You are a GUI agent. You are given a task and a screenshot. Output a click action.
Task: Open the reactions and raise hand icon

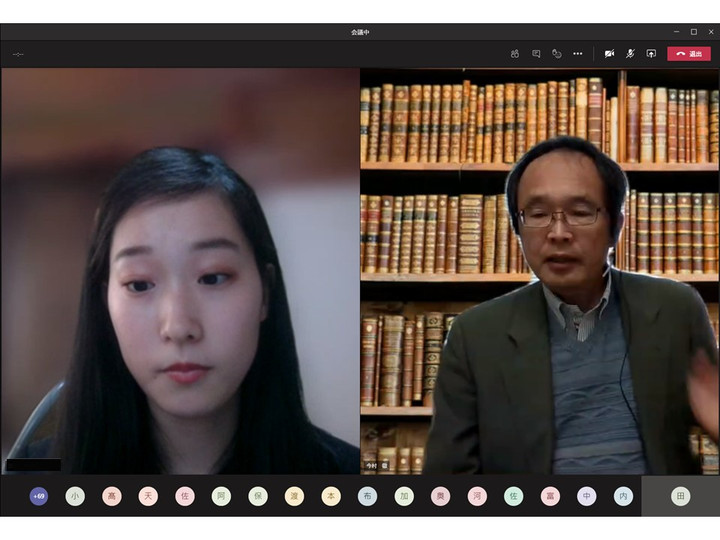(557, 54)
